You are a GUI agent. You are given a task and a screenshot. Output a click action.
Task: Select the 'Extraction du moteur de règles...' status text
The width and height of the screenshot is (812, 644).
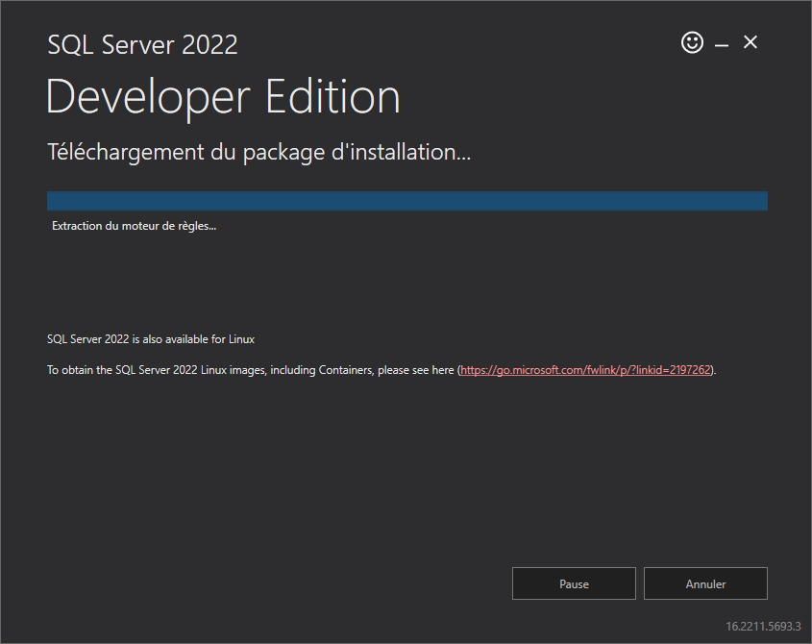(x=135, y=226)
